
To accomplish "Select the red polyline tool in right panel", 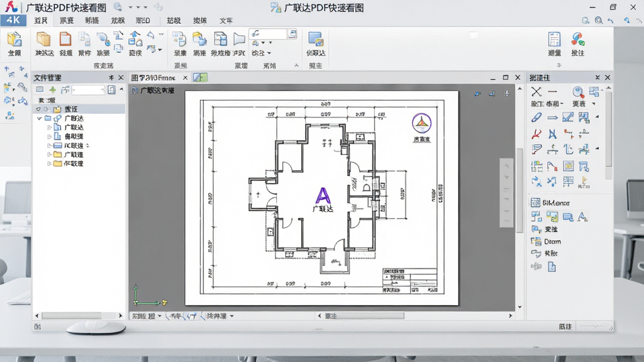I will [536, 134].
